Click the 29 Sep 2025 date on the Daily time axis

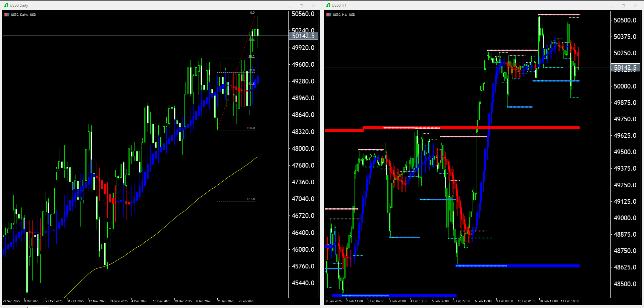click(11, 301)
